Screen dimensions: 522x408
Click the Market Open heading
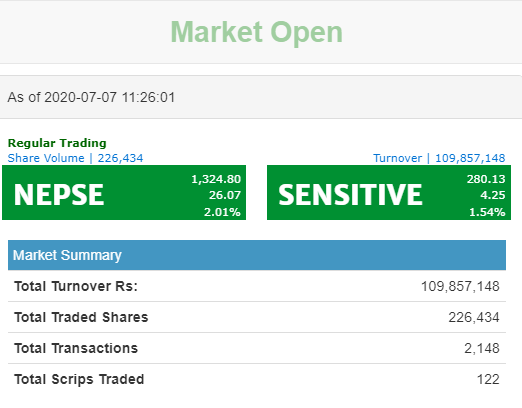(x=256, y=32)
